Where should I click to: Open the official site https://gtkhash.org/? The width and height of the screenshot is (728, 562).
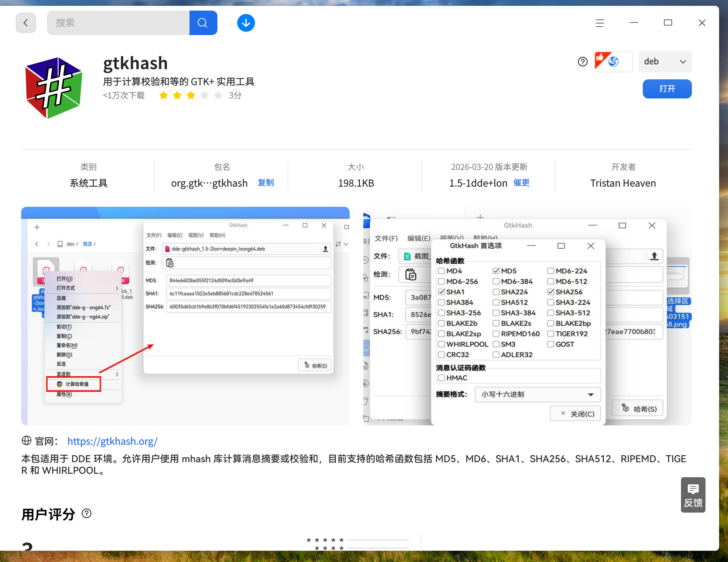pos(112,441)
